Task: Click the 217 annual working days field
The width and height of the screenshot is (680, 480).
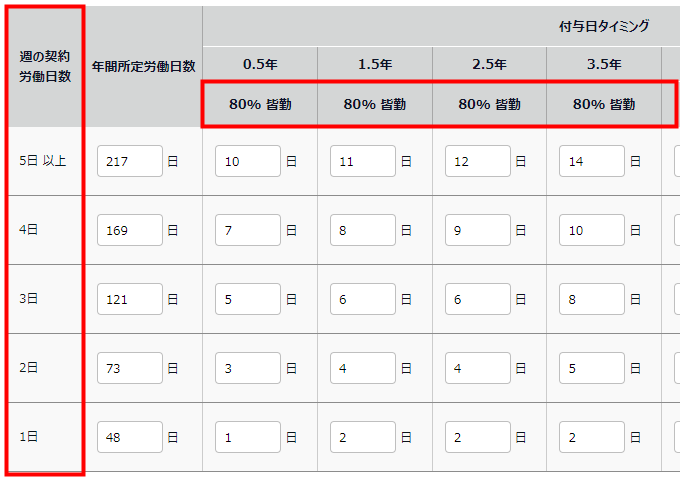Action: [x=129, y=161]
